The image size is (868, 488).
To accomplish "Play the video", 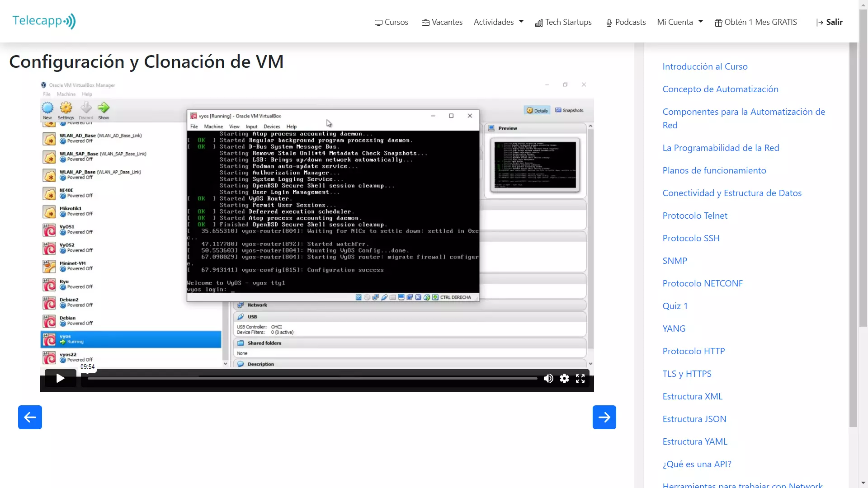I will [x=60, y=379].
